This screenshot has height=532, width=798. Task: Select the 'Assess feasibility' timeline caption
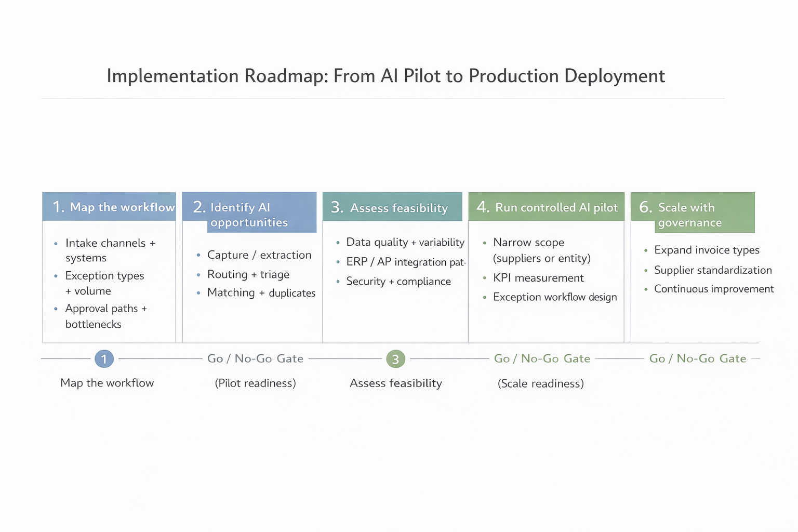[395, 383]
